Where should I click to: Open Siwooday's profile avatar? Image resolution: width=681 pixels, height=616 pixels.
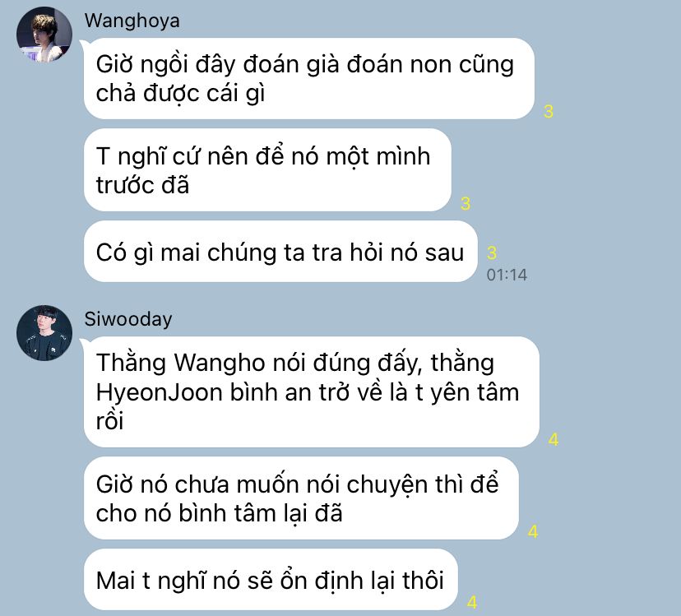coord(44,333)
